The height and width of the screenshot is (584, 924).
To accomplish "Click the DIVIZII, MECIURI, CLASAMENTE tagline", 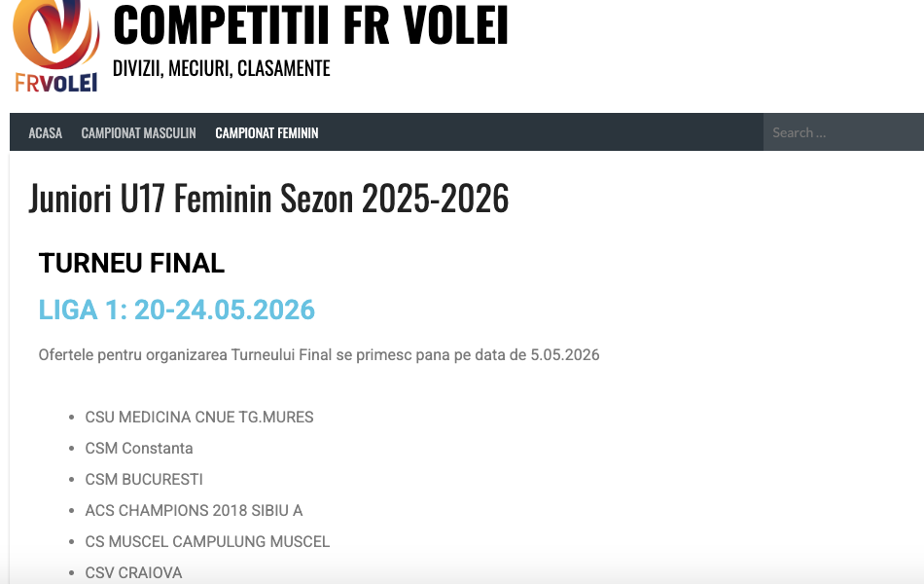I will point(222,68).
